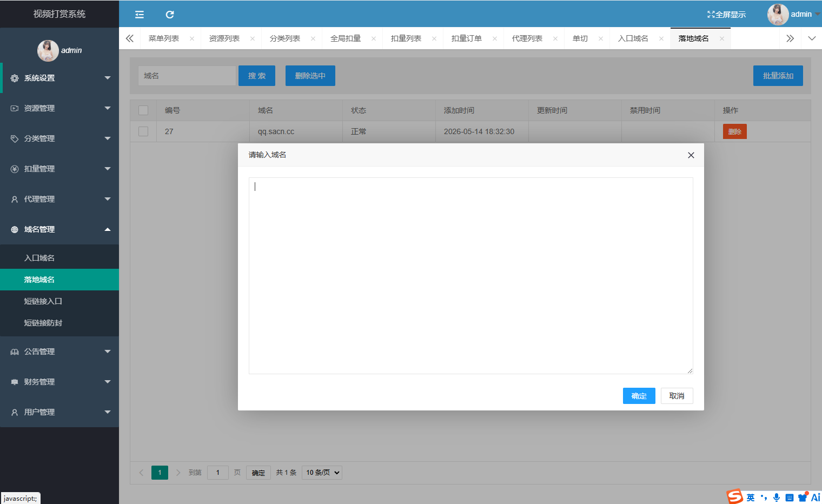Open tab options dropdown chevron
Viewport: 822px width, 504px height.
click(x=812, y=38)
